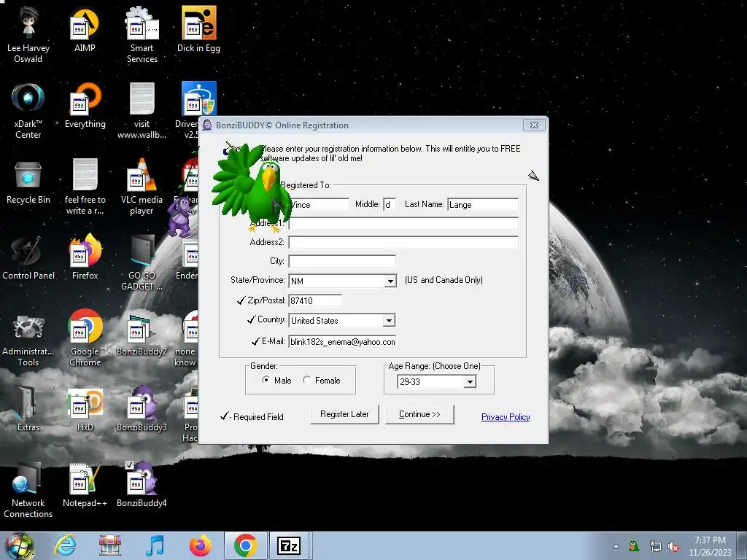Image resolution: width=747 pixels, height=560 pixels.
Task: Open the Recycle Bin
Action: [28, 182]
